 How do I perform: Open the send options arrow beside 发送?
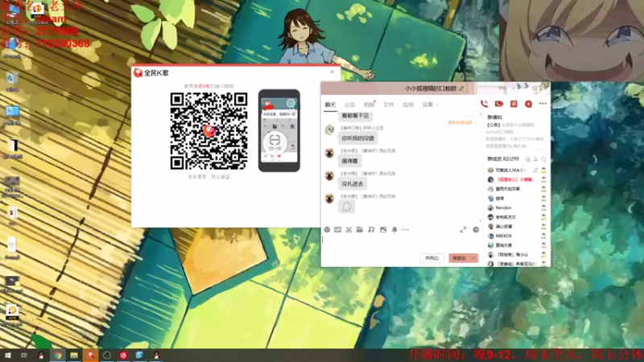(473, 258)
